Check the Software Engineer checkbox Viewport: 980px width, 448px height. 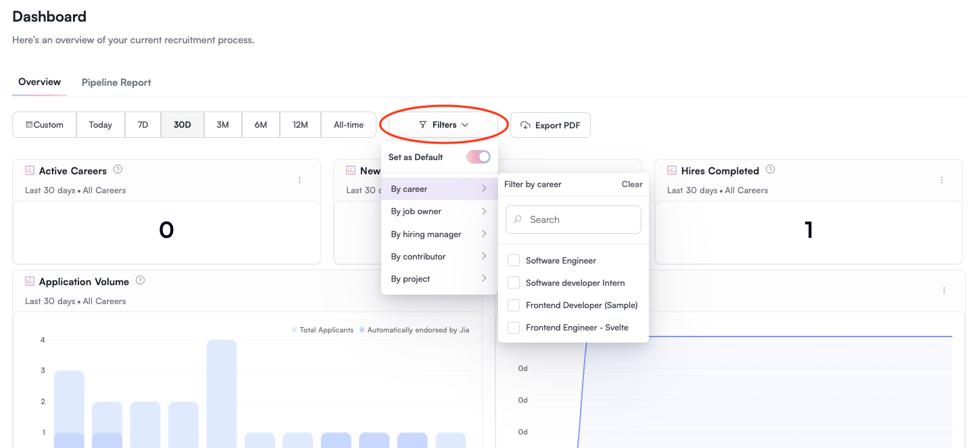click(514, 261)
